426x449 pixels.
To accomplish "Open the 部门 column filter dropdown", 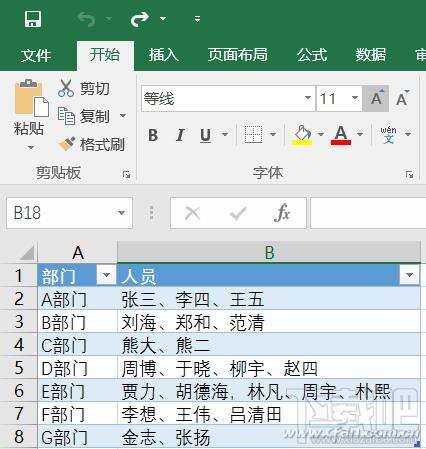I will point(106,275).
